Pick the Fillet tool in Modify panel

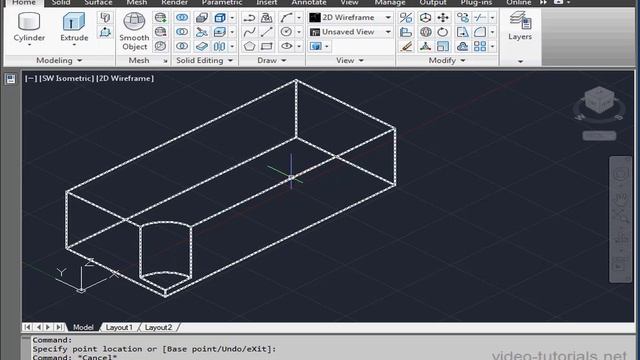point(480,32)
